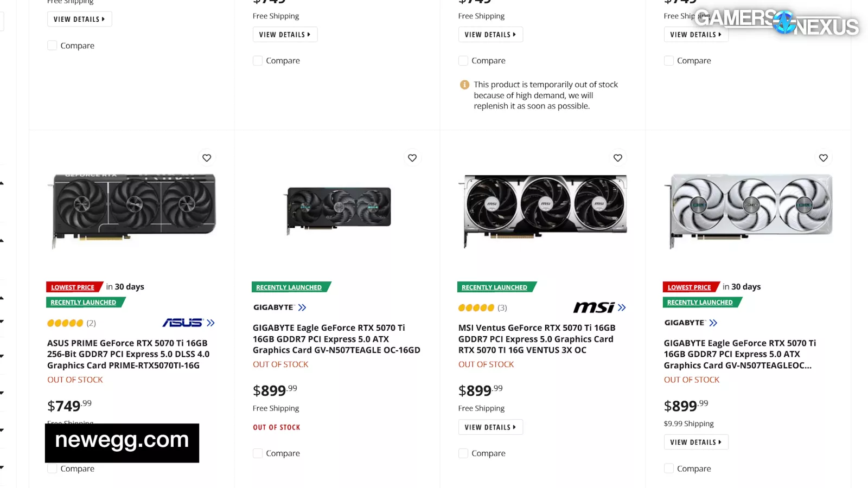Click Lowest Price badge on ASUS PRIME card

click(x=73, y=287)
